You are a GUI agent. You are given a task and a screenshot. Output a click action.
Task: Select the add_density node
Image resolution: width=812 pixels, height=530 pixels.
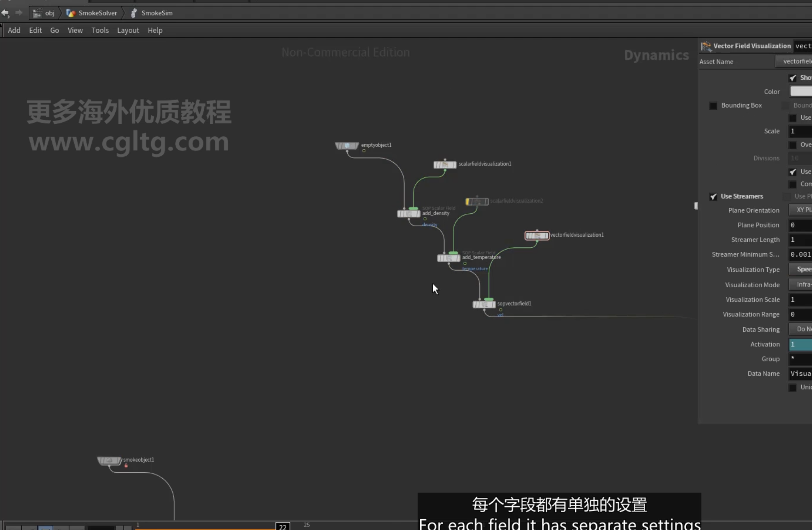tap(409, 214)
